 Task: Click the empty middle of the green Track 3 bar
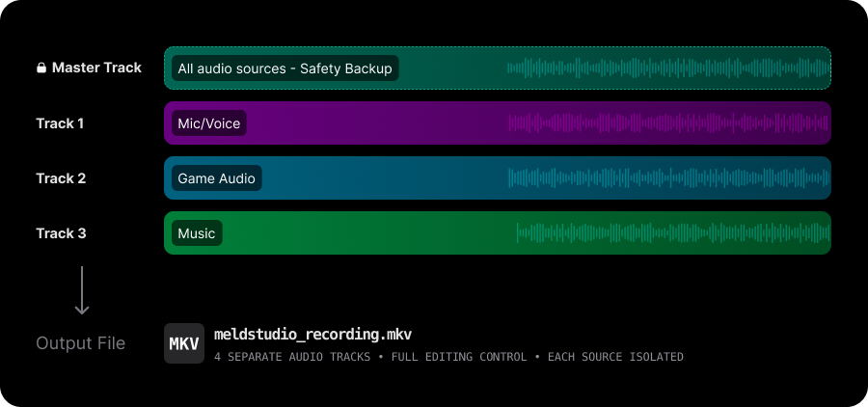[x=366, y=233]
